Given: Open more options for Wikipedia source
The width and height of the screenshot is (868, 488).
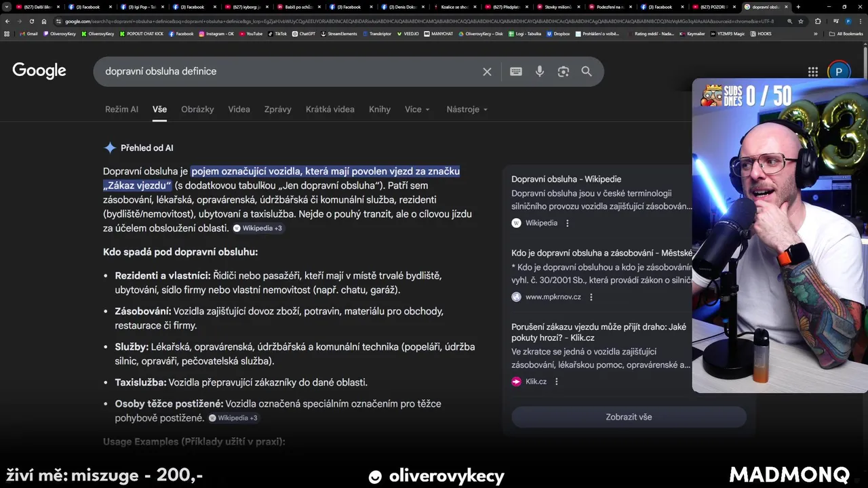Looking at the screenshot, I should pyautogui.click(x=568, y=223).
